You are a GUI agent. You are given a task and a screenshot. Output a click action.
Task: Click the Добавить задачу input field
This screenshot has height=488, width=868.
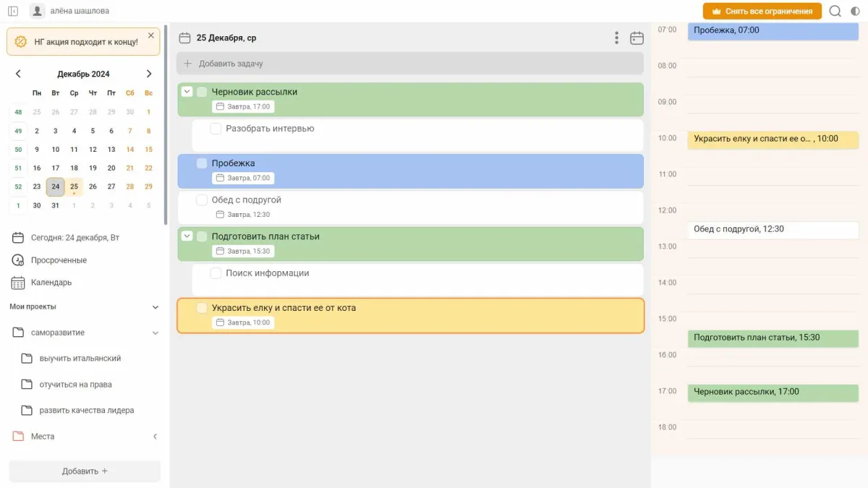tap(409, 64)
